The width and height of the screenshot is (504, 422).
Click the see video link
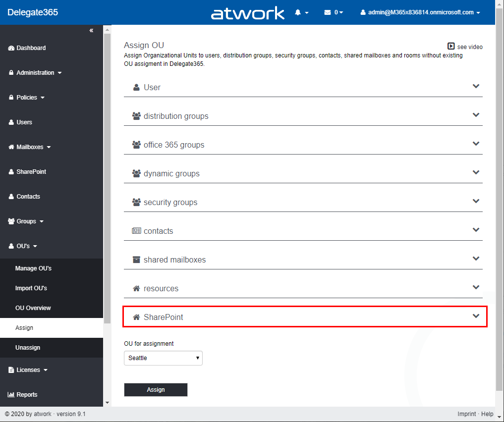(465, 47)
